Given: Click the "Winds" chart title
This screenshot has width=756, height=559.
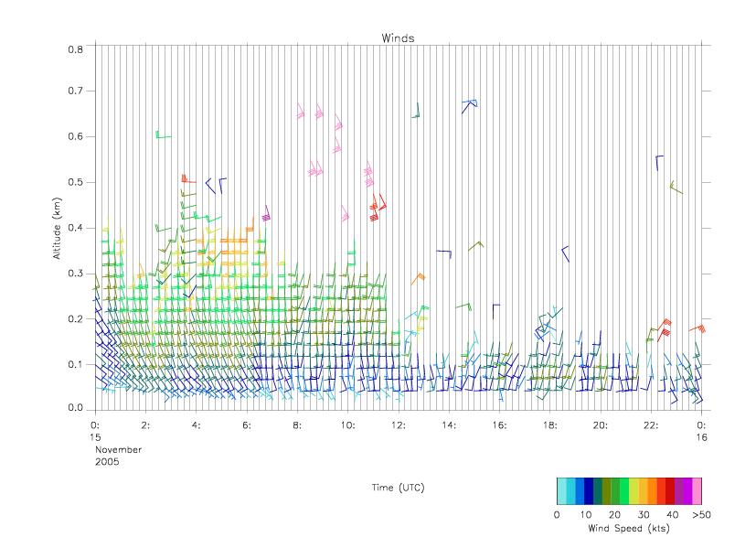Looking at the screenshot, I should pyautogui.click(x=398, y=38).
